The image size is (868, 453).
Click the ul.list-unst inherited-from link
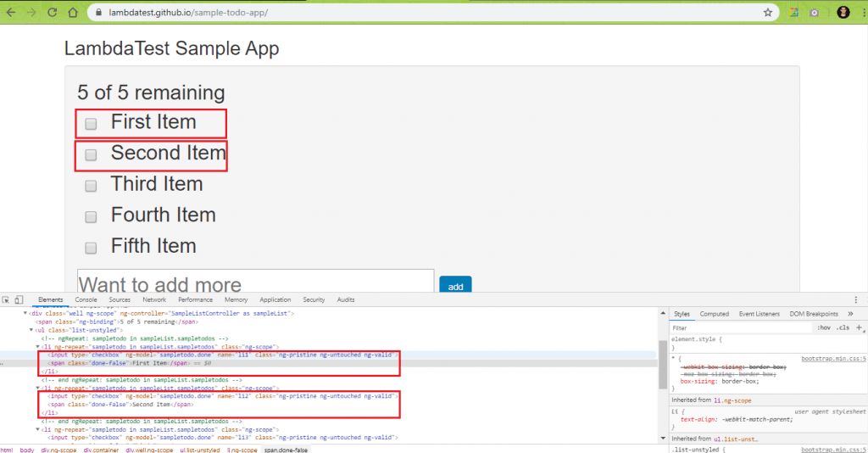(x=736, y=439)
